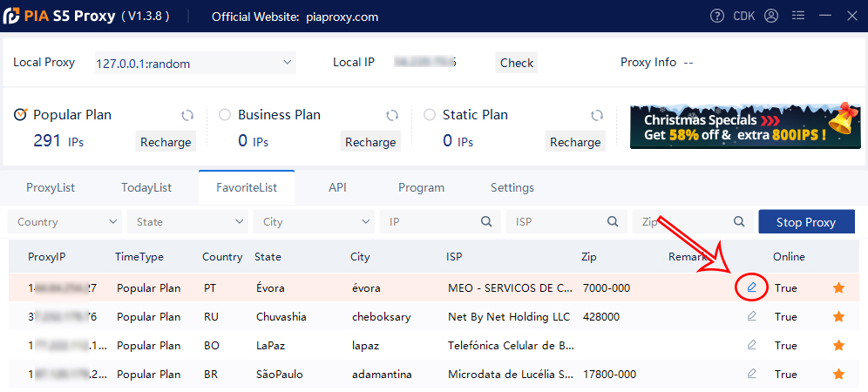Open the list menu icon in title bar
Viewport: 868px width, 392px height.
[797, 16]
